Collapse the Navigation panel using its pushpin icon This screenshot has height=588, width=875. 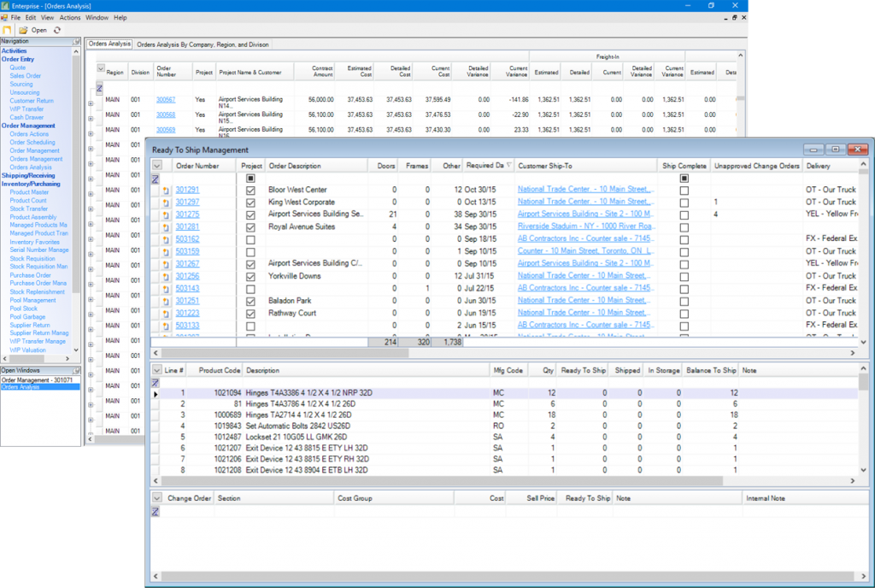click(x=75, y=41)
